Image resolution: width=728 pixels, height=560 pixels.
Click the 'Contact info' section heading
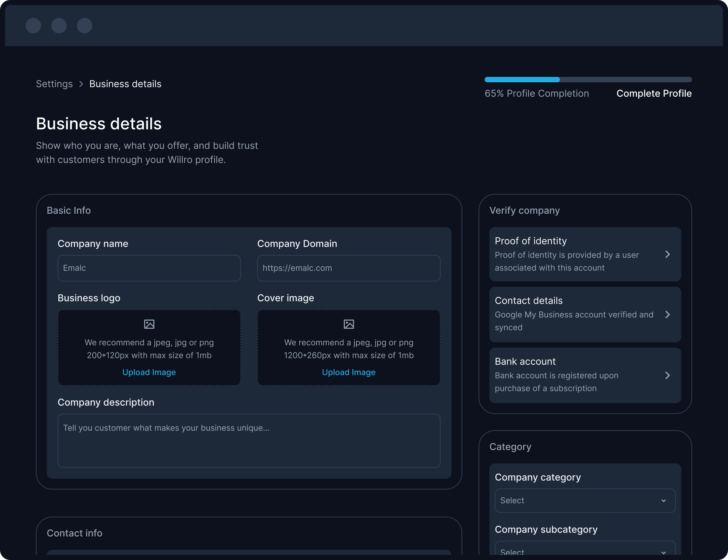coord(74,533)
